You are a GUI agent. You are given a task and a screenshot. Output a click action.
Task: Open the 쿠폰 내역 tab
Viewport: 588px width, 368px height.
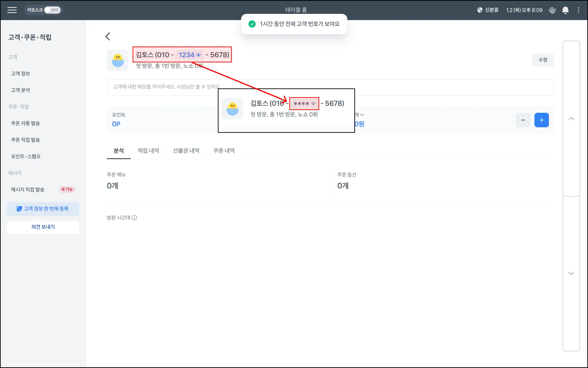coord(224,151)
